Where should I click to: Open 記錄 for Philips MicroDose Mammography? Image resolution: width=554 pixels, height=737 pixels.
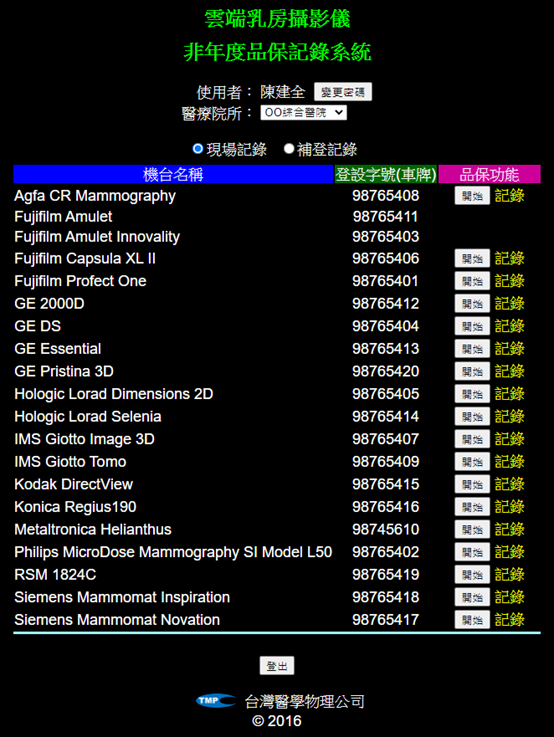tap(509, 552)
